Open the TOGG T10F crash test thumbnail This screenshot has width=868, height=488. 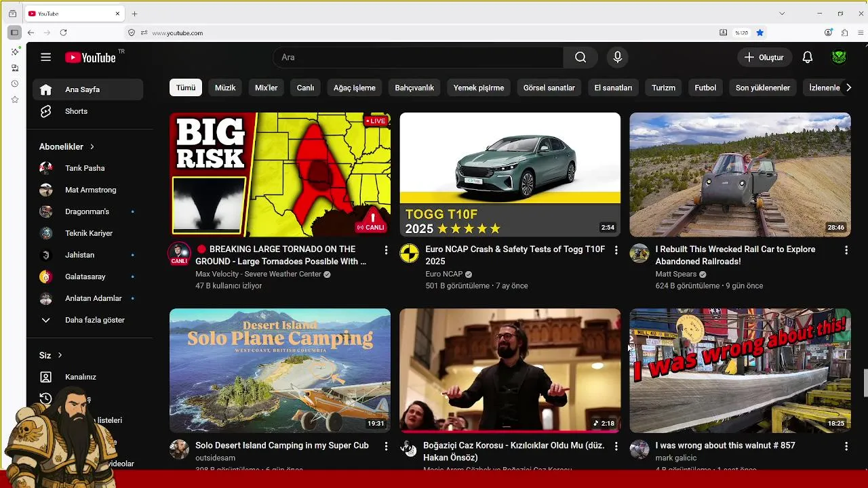(510, 175)
